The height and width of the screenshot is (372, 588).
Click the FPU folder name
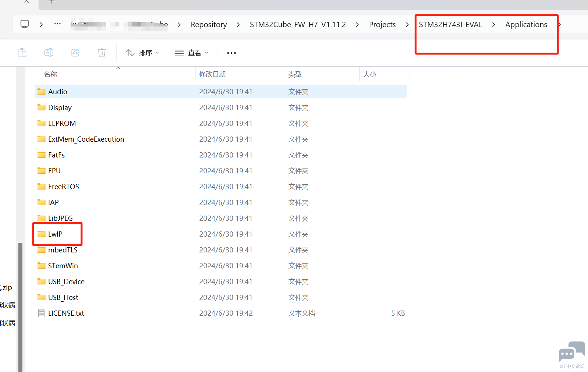tap(54, 171)
